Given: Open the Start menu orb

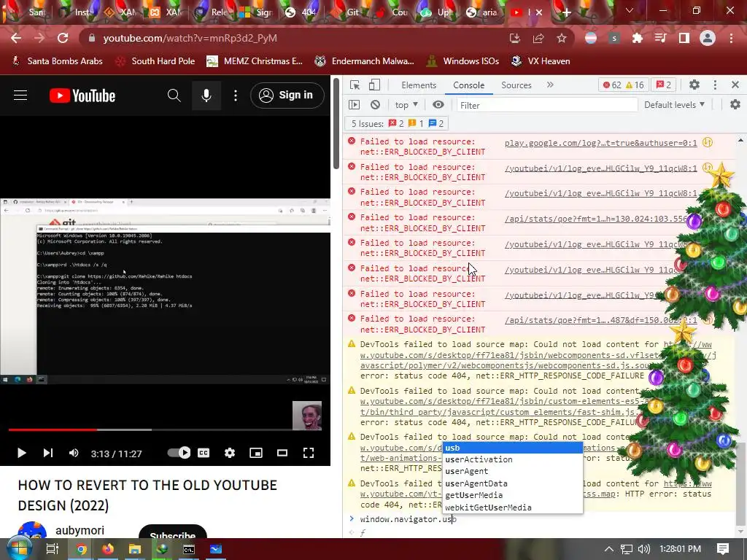Looking at the screenshot, I should (x=19, y=548).
